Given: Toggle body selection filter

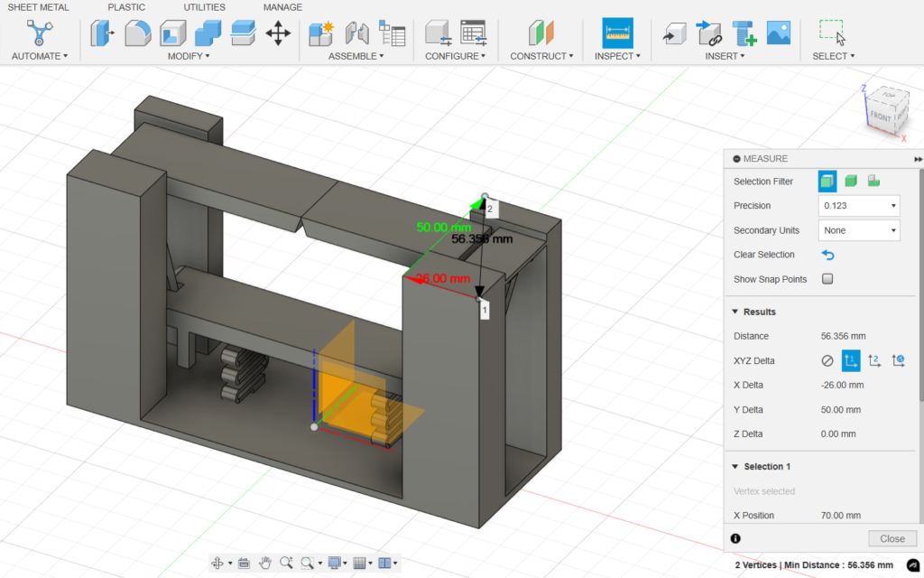Looking at the screenshot, I should (x=850, y=181).
